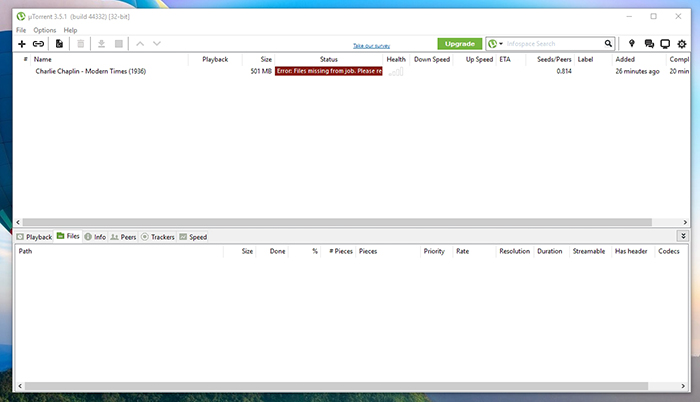
Task: Click the Streamable column header
Action: (x=589, y=251)
